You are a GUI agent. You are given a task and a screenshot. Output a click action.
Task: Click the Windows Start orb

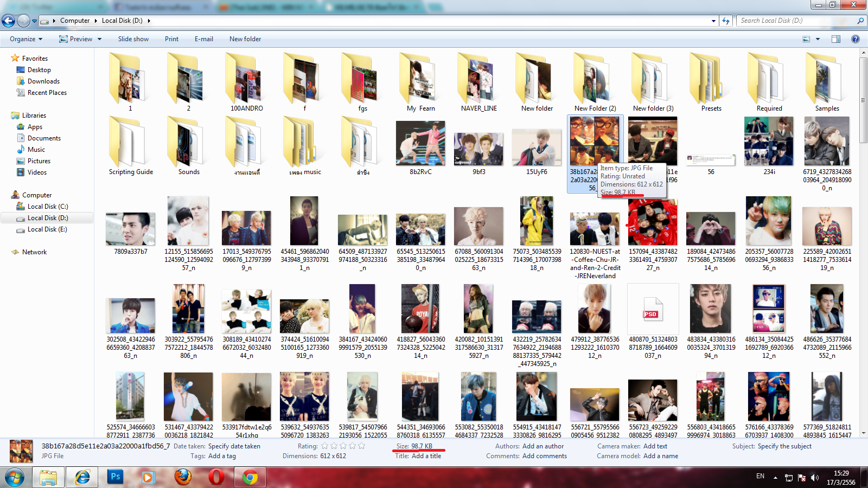(15, 478)
